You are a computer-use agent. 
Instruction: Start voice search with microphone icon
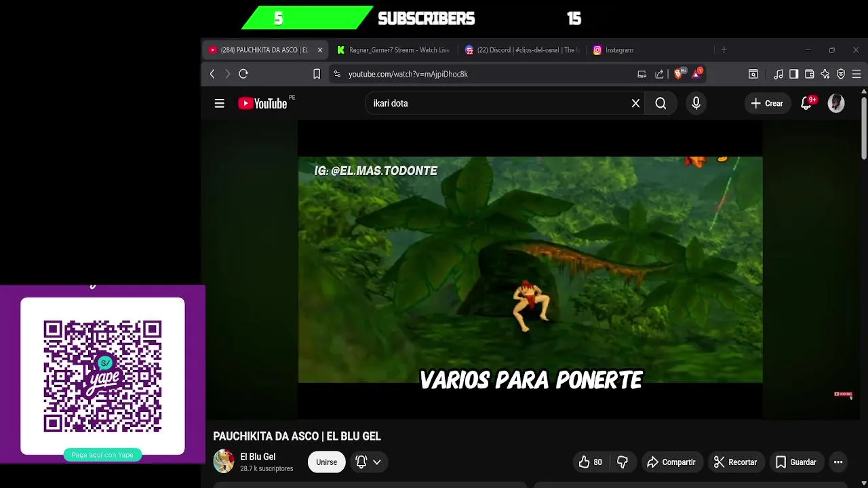[x=696, y=104]
